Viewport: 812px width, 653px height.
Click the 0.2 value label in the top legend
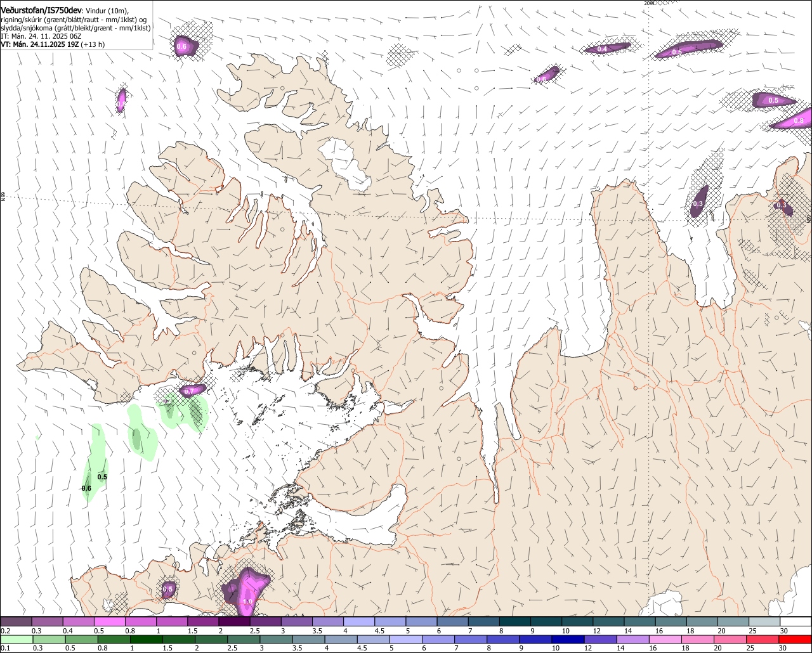(x=5, y=631)
